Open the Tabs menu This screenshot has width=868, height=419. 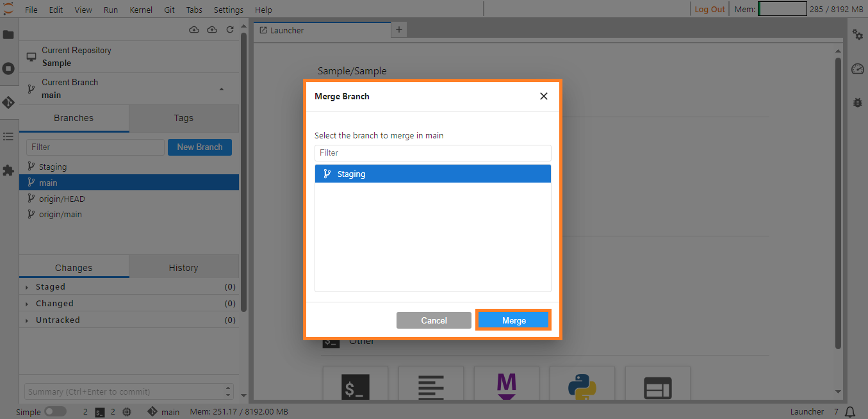(x=194, y=10)
